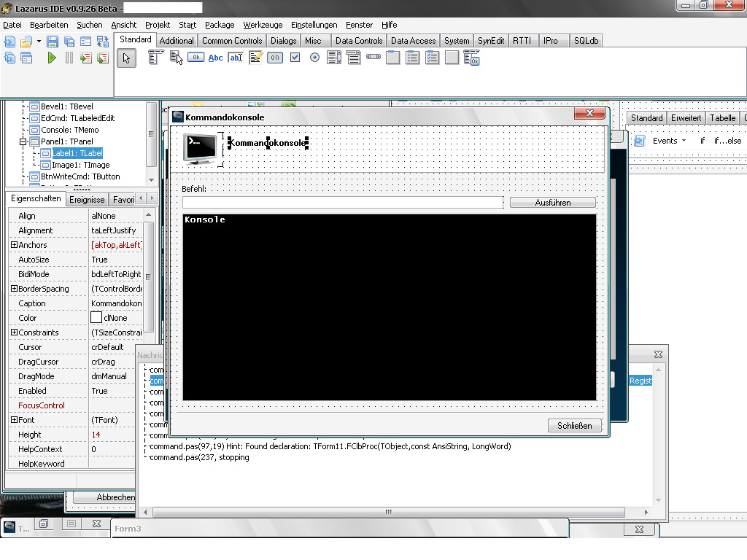Select the TGroupBox component icon
Image resolution: width=747 pixels, height=560 pixels.
coord(393,58)
